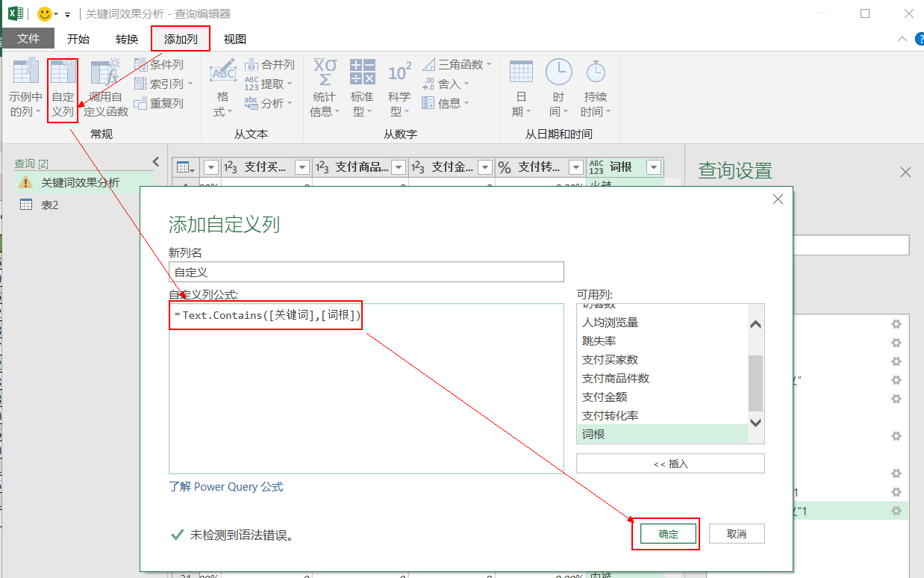The image size is (924, 578).
Task: Open the 索引列 index column option
Action: [163, 84]
